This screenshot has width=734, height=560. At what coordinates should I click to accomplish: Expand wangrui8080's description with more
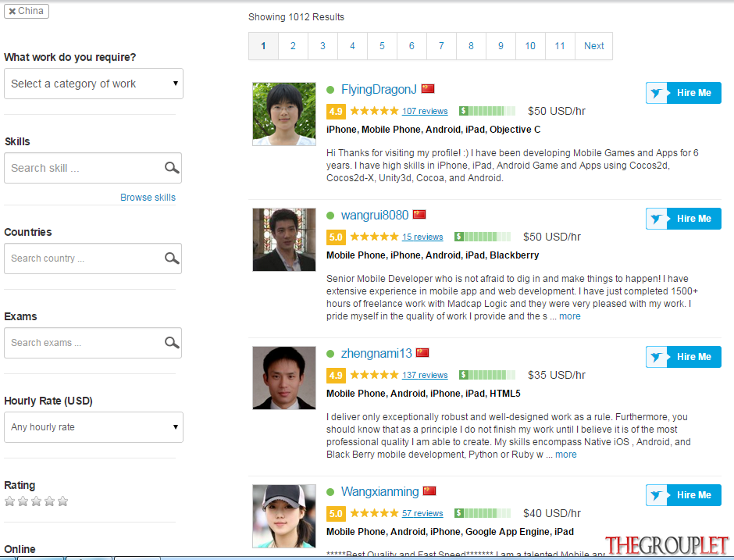click(570, 316)
